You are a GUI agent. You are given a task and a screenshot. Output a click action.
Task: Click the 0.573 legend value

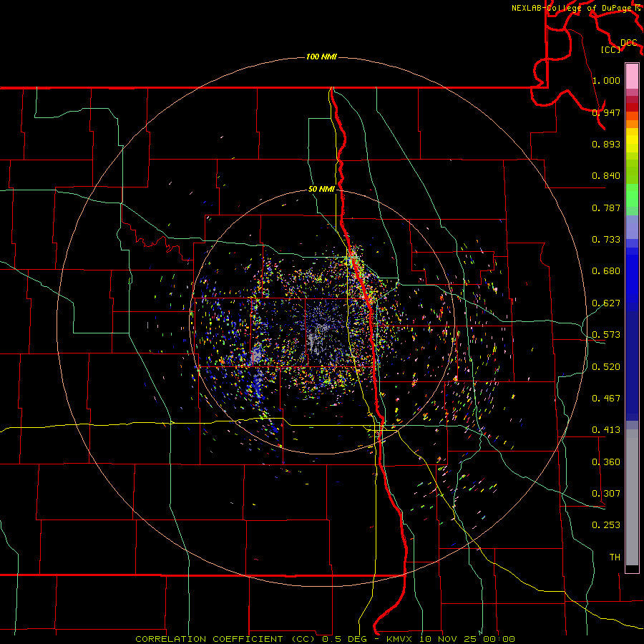tap(606, 335)
